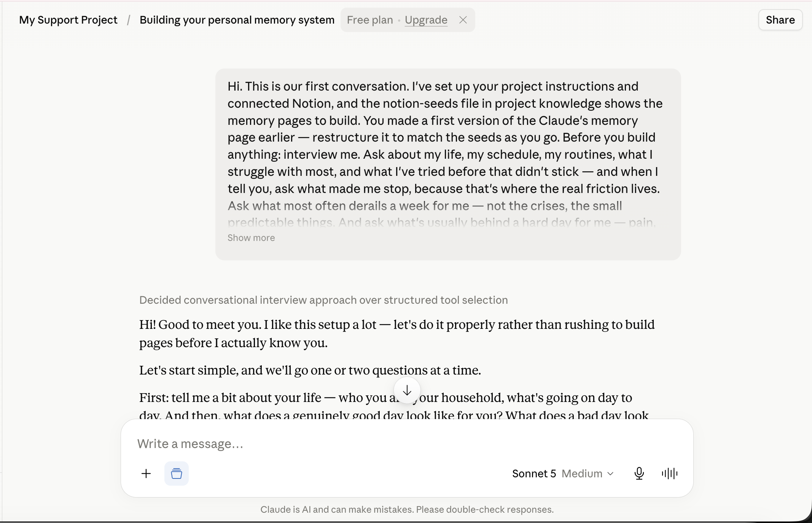Click the Upgrade link

coord(426,20)
